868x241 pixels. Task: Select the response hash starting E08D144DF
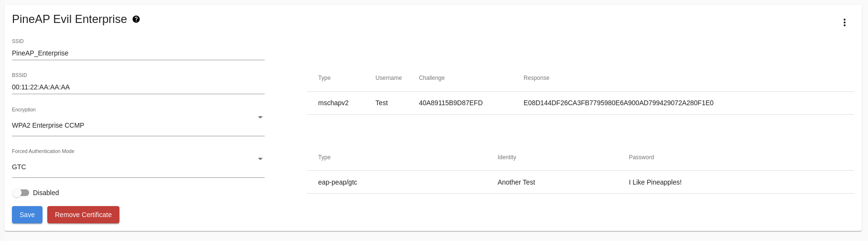[x=619, y=103]
